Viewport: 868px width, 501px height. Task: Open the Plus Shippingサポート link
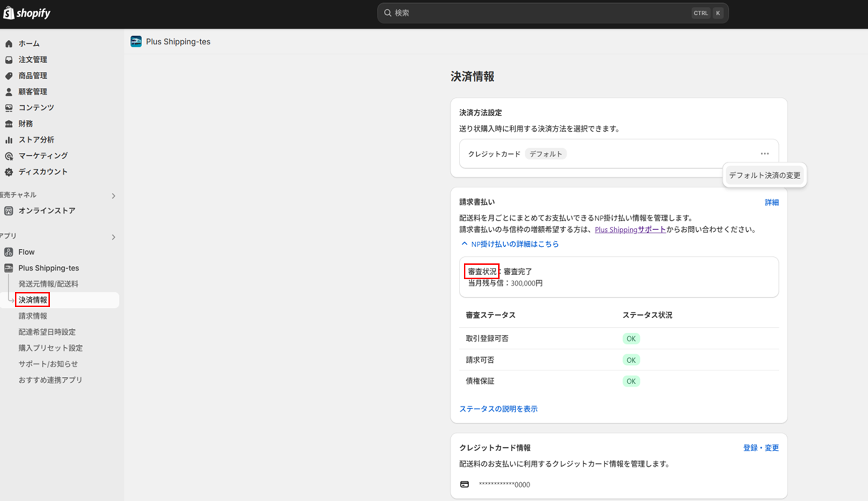630,229
